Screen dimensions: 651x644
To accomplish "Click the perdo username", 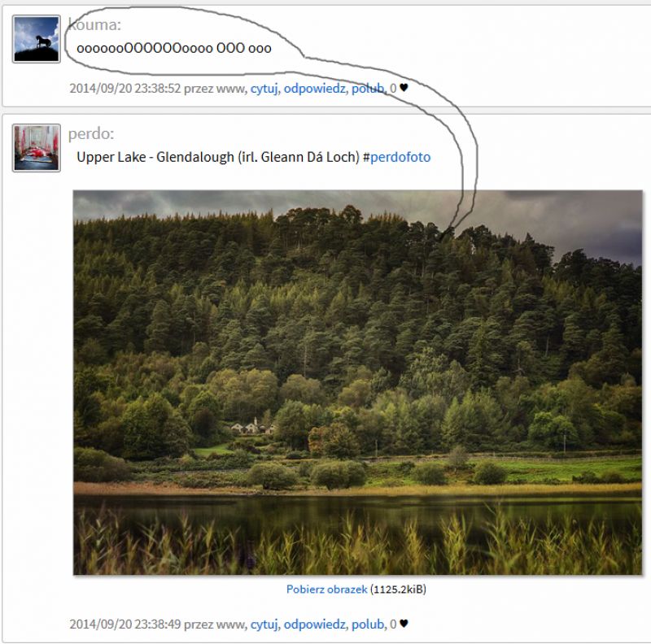I will click(91, 133).
